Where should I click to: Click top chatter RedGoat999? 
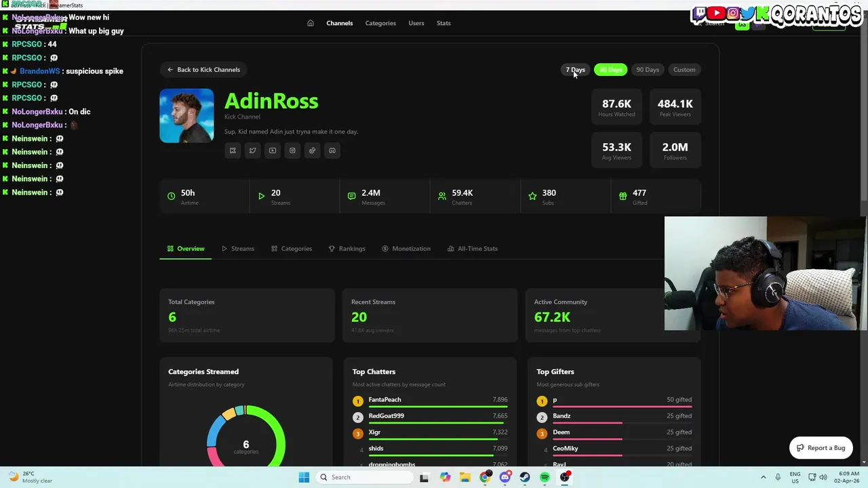click(386, 416)
